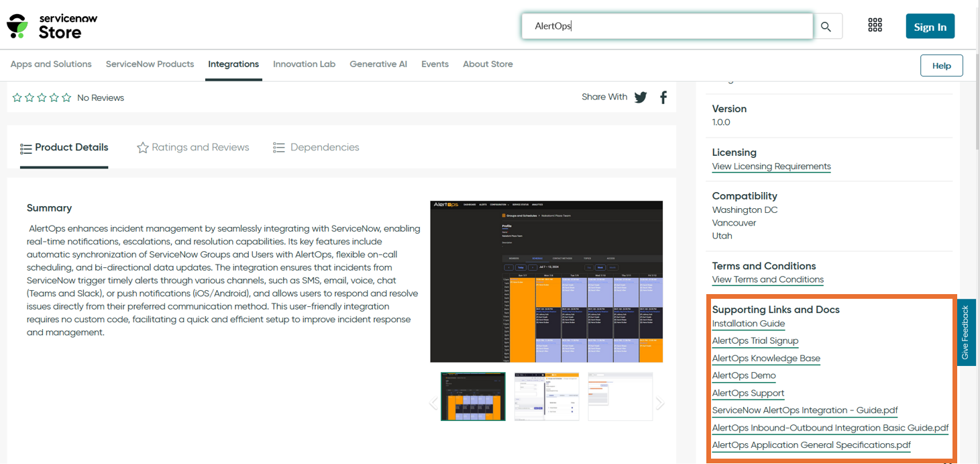Open the Dependencies tab
980x464 pixels.
[315, 147]
